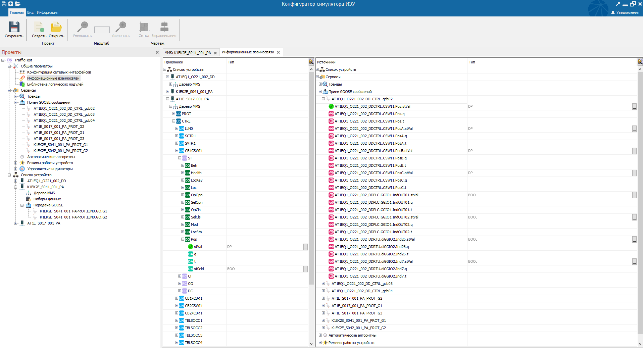Click ellipsis button on stVal DP row

305,247
